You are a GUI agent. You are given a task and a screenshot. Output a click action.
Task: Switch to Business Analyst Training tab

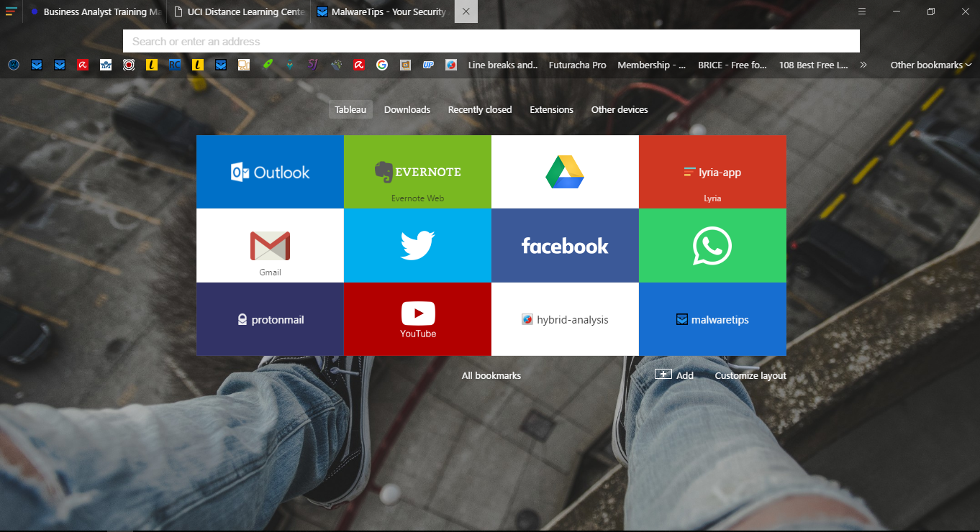[95, 12]
